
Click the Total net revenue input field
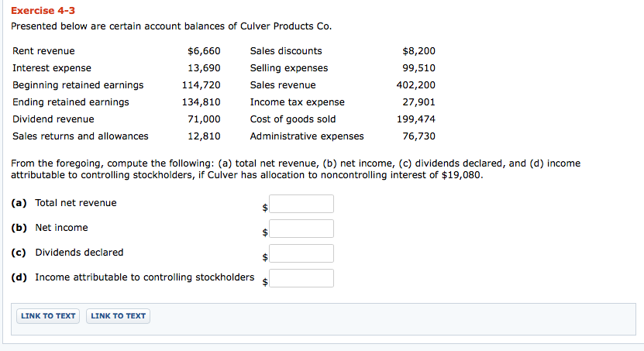coord(301,204)
